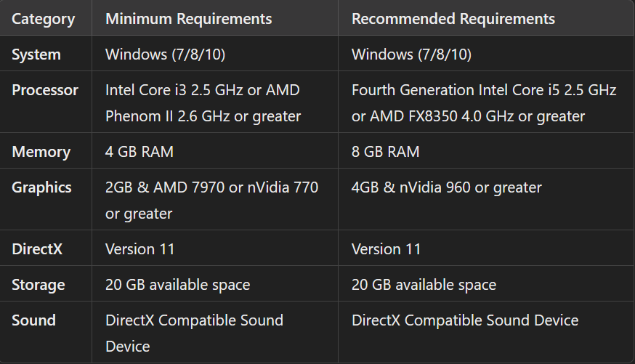Click the Category column header
Viewport: 635px width, 364px height.
pyautogui.click(x=44, y=19)
